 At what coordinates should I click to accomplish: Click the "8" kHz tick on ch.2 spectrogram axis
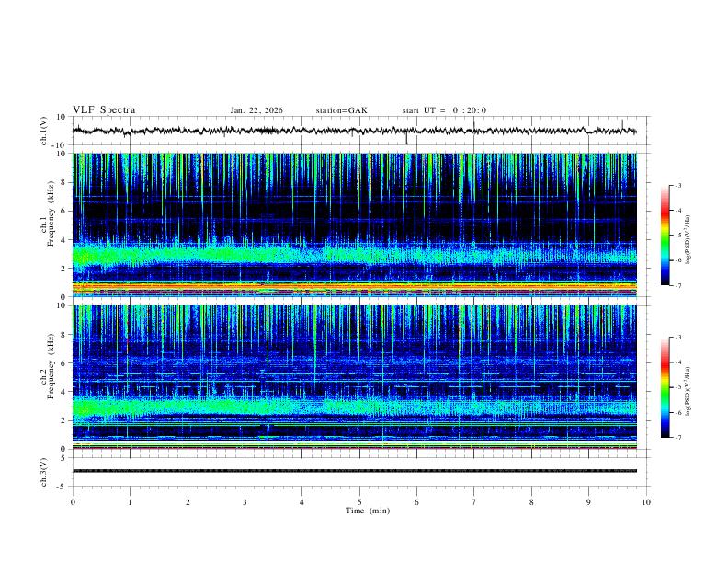point(63,335)
